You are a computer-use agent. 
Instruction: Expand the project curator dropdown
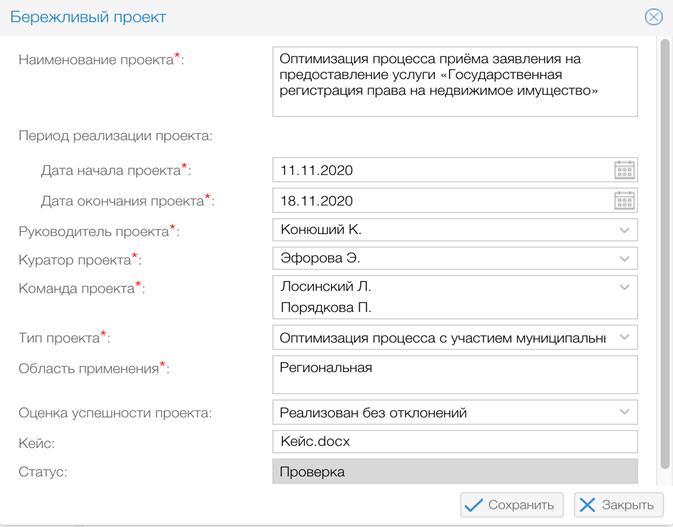point(624,259)
